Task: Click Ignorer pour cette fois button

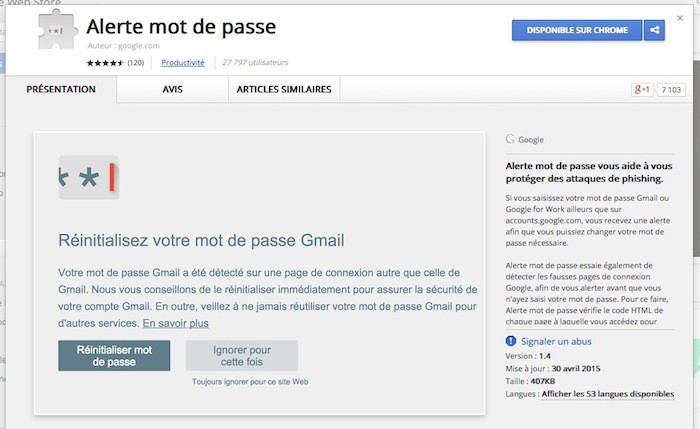Action: coord(242,356)
